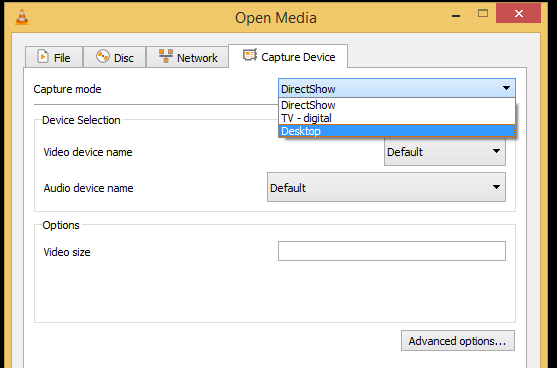The image size is (557, 368).
Task: Click the Disc tab's disc icon
Action: (x=103, y=56)
